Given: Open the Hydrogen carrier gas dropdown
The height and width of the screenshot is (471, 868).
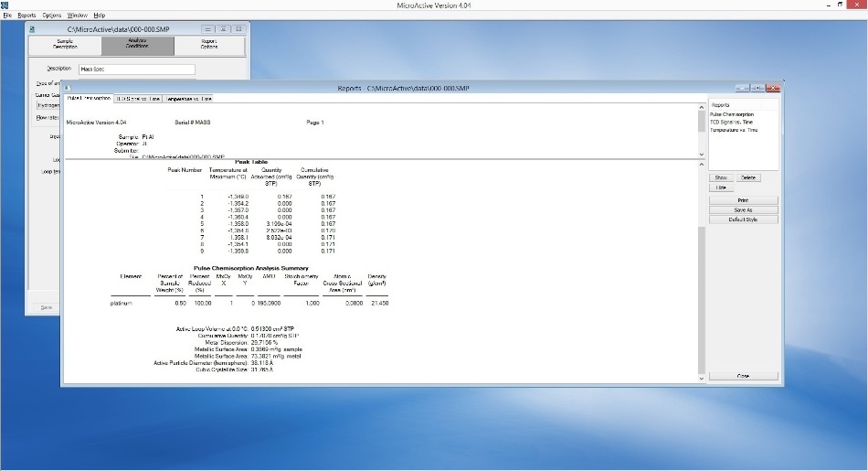Looking at the screenshot, I should click(x=48, y=105).
